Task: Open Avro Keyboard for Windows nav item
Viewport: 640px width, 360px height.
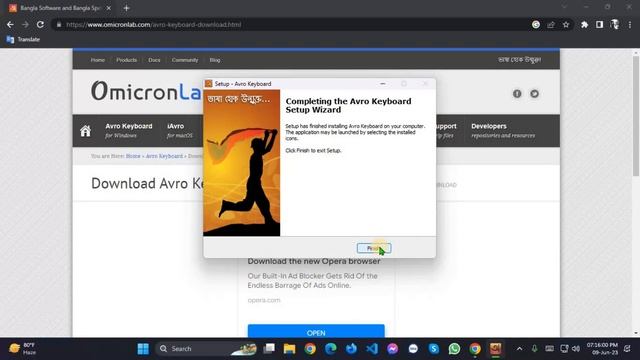Action: pyautogui.click(x=129, y=130)
